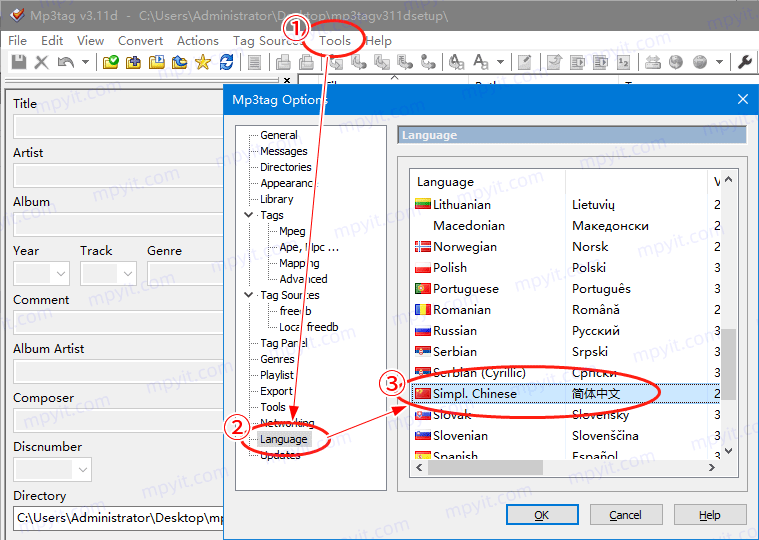This screenshot has height=540, width=759.
Task: Click the Help button in Options dialog
Action: [x=710, y=515]
